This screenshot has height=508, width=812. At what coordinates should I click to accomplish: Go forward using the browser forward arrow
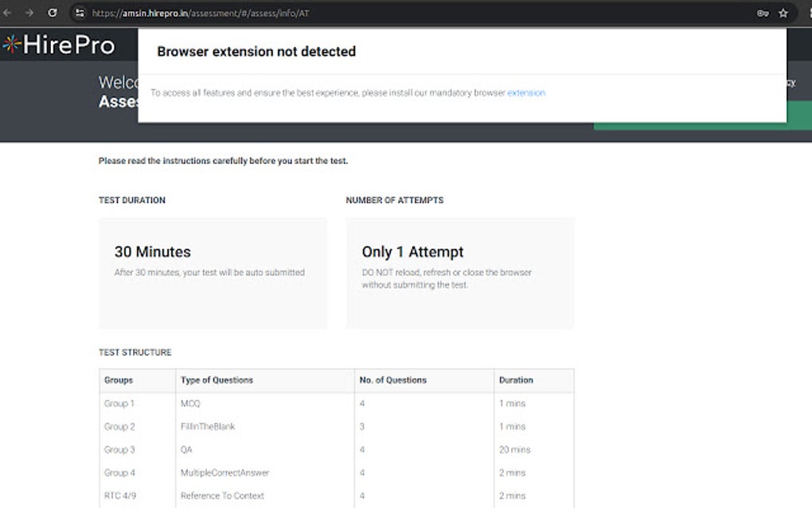(30, 13)
